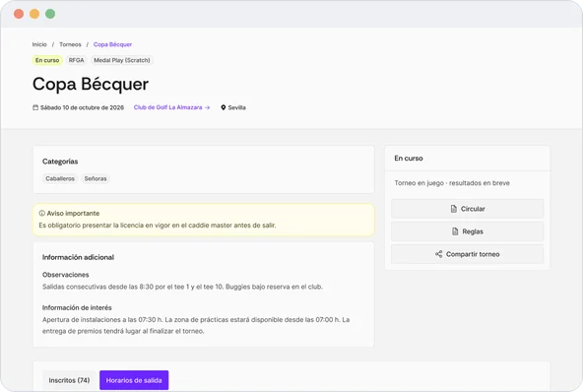
Task: Click the yellow minimize window button
Action: 34,14
